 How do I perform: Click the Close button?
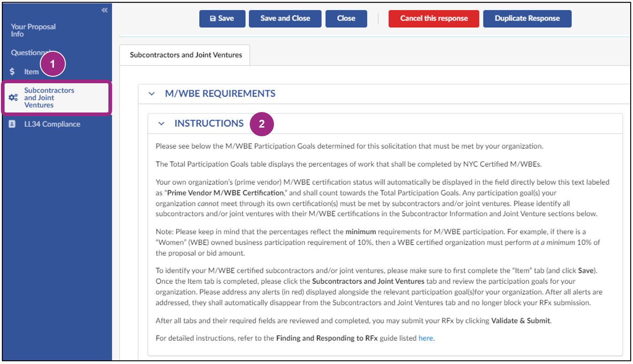[346, 18]
